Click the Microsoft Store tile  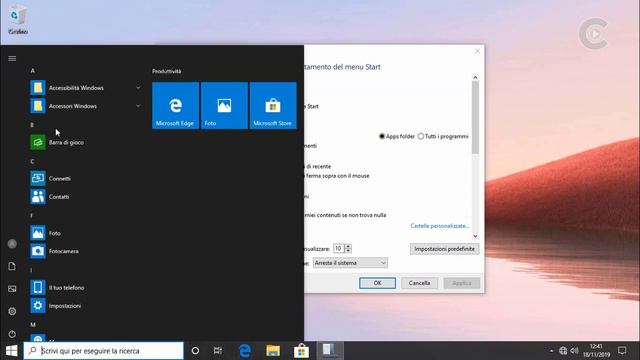pos(273,106)
